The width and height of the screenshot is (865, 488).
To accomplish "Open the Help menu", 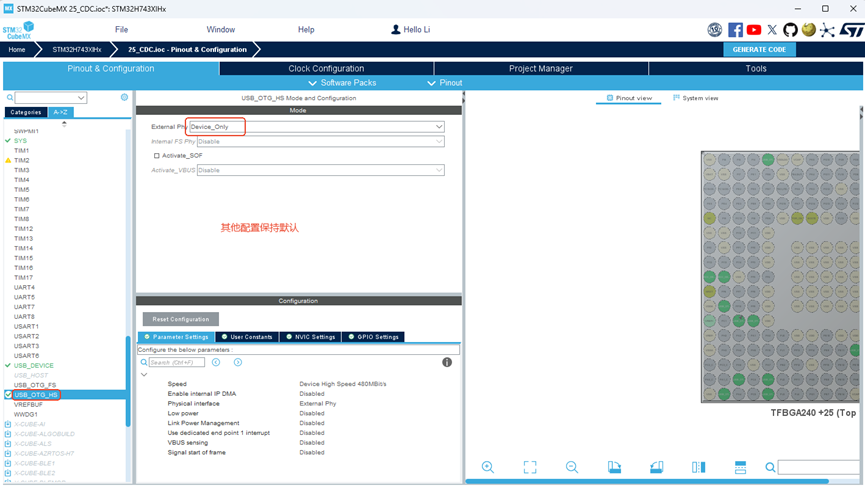I will pyautogui.click(x=306, y=30).
